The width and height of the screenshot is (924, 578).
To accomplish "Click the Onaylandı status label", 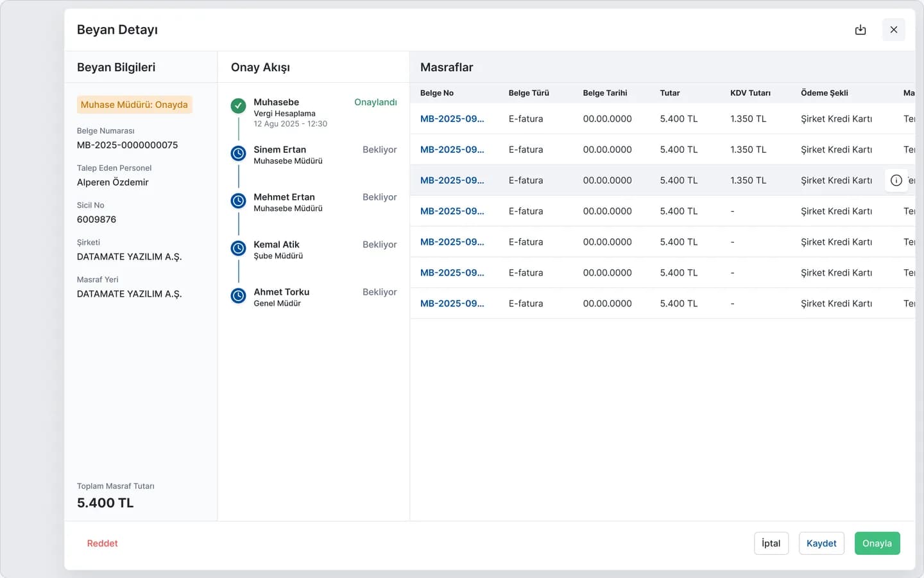I will (375, 102).
